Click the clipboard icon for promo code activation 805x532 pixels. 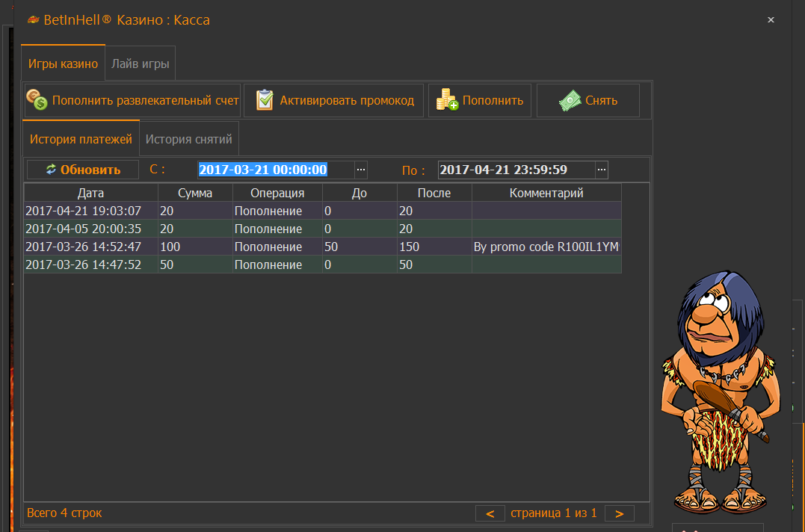point(265,100)
